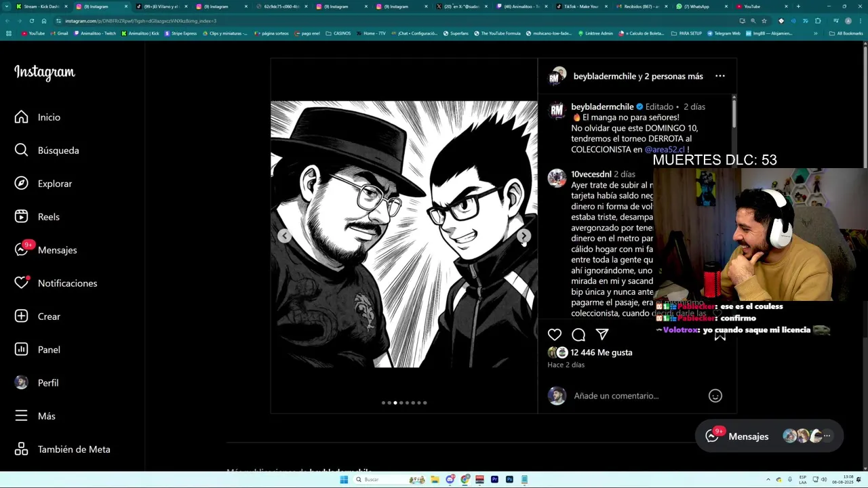Open File Explorer from taskbar

pyautogui.click(x=435, y=479)
